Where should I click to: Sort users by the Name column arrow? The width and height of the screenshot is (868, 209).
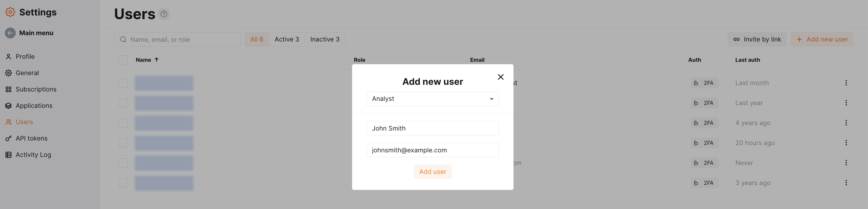pyautogui.click(x=156, y=60)
